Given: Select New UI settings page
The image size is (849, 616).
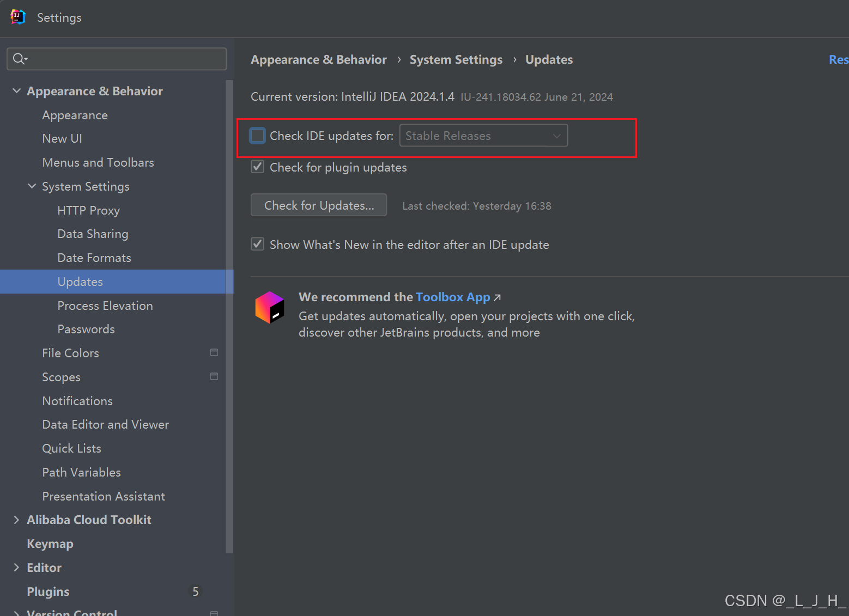Looking at the screenshot, I should point(62,139).
